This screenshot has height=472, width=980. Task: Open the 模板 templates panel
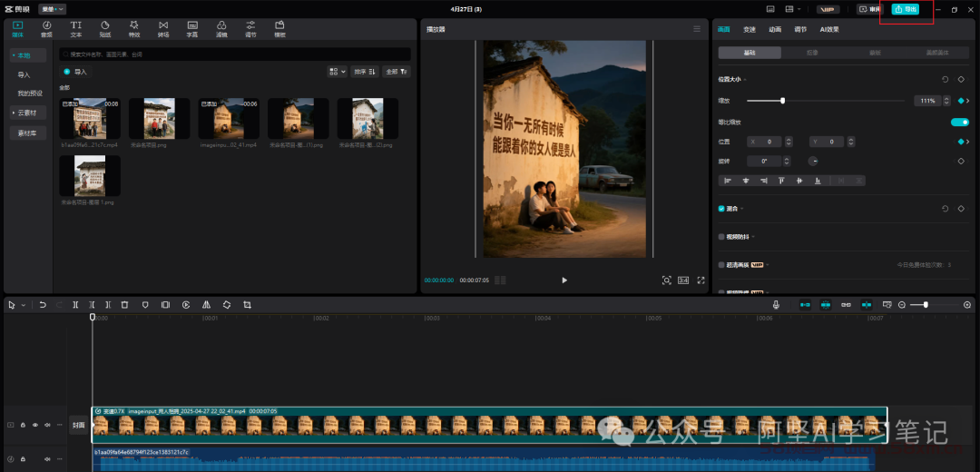(279, 29)
